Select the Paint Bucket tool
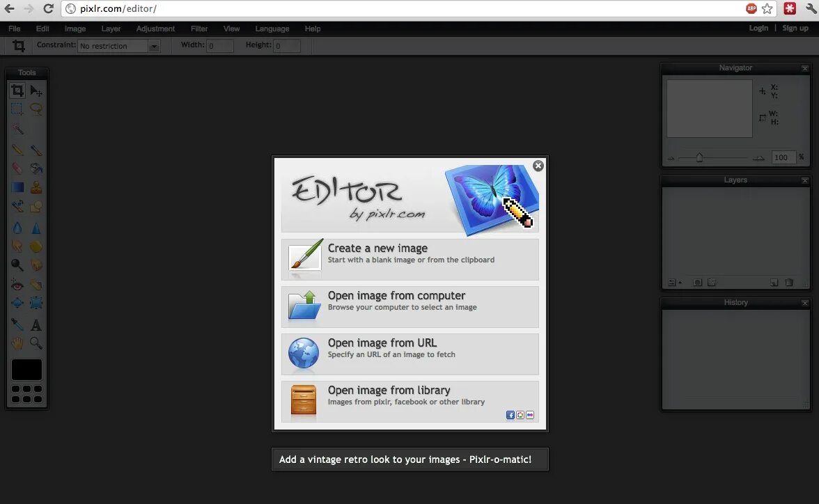The width and height of the screenshot is (819, 504). click(36, 168)
